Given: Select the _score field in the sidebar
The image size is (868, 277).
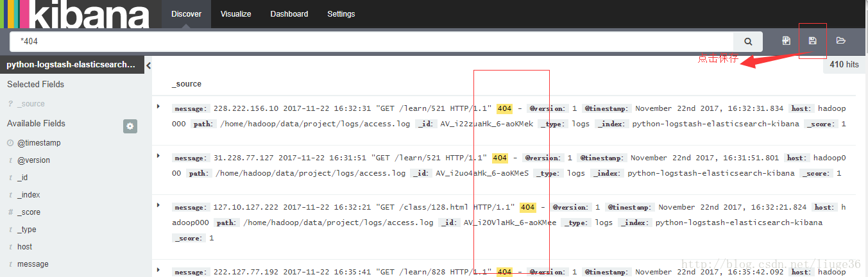Looking at the screenshot, I should [x=29, y=212].
